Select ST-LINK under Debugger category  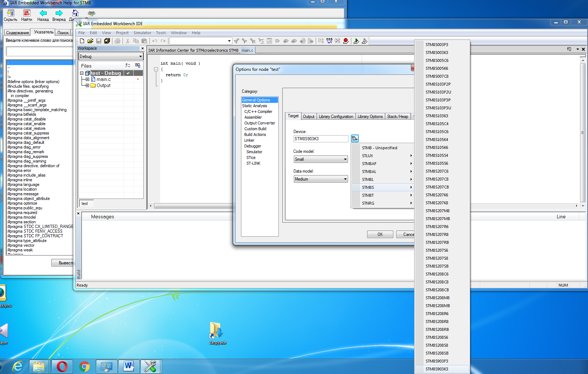pos(253,163)
